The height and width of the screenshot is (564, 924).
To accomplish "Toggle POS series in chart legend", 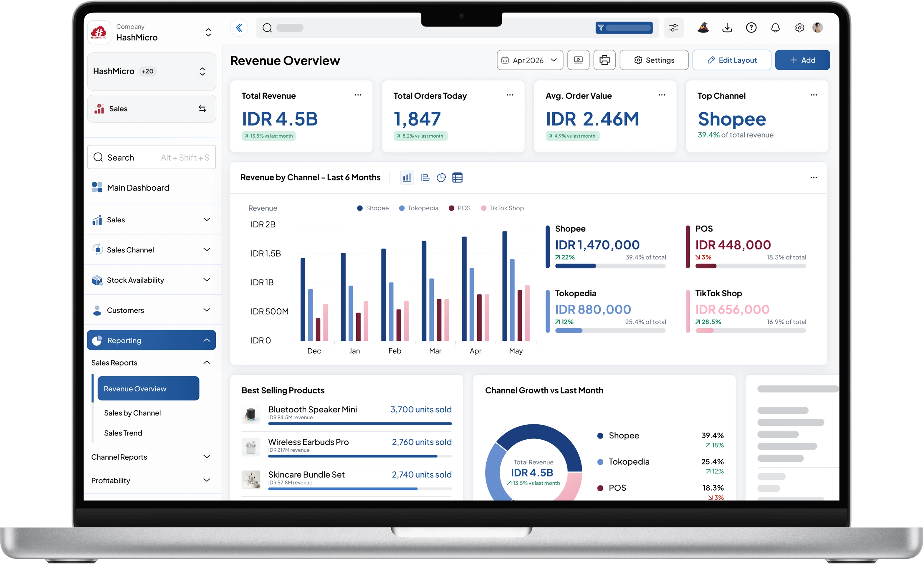I will tap(460, 208).
